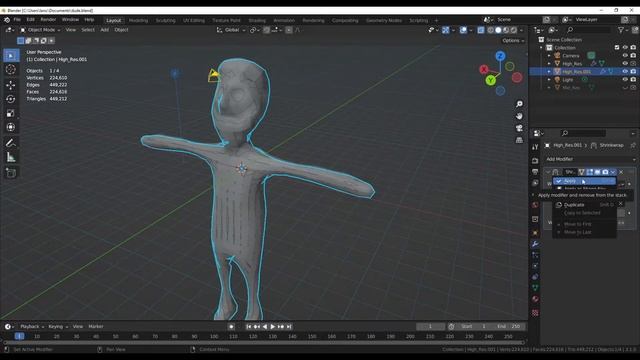Image resolution: width=640 pixels, height=360 pixels.
Task: Pick the Transform tool
Action: pos(11,127)
